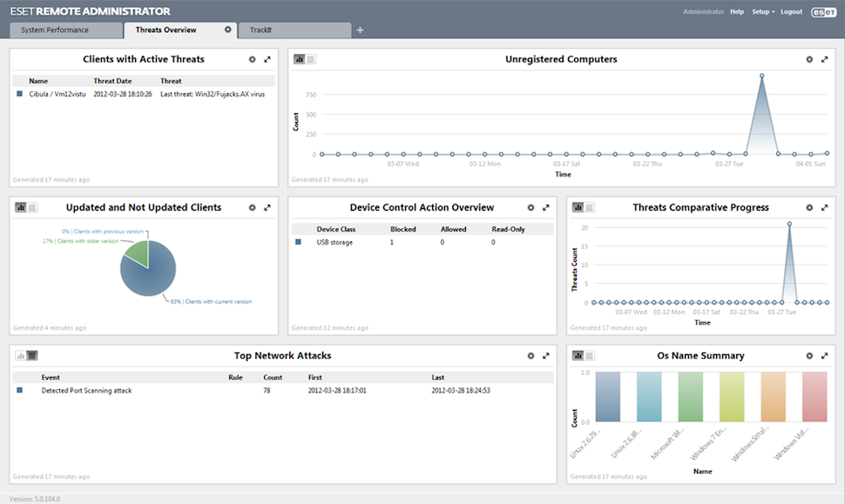845x504 pixels.
Task: Maximize the Os Name Summary panel
Action: (x=824, y=355)
